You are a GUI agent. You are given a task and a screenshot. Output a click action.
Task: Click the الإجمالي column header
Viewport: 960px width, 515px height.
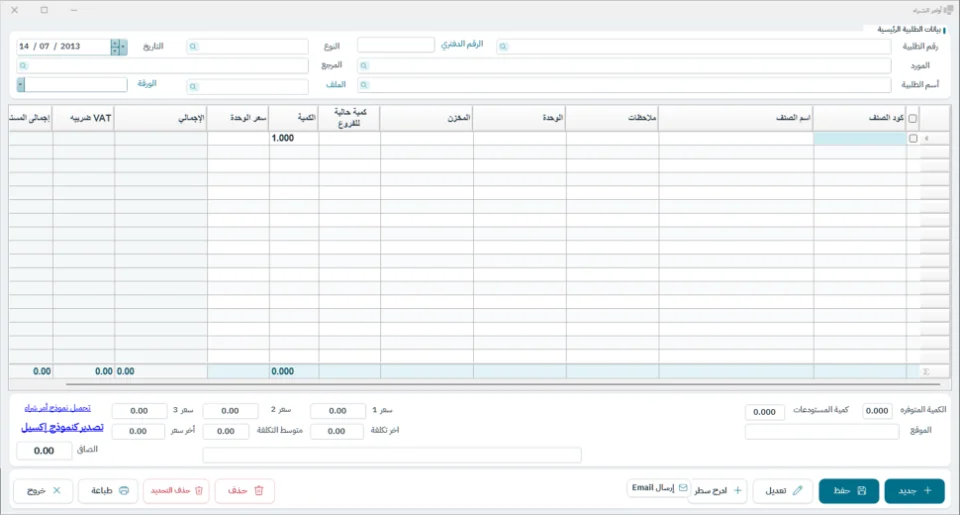click(160, 118)
